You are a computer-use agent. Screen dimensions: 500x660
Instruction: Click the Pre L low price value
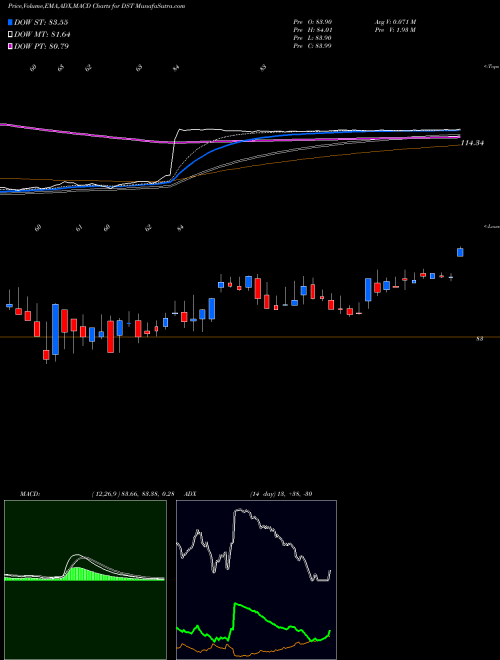313,38
